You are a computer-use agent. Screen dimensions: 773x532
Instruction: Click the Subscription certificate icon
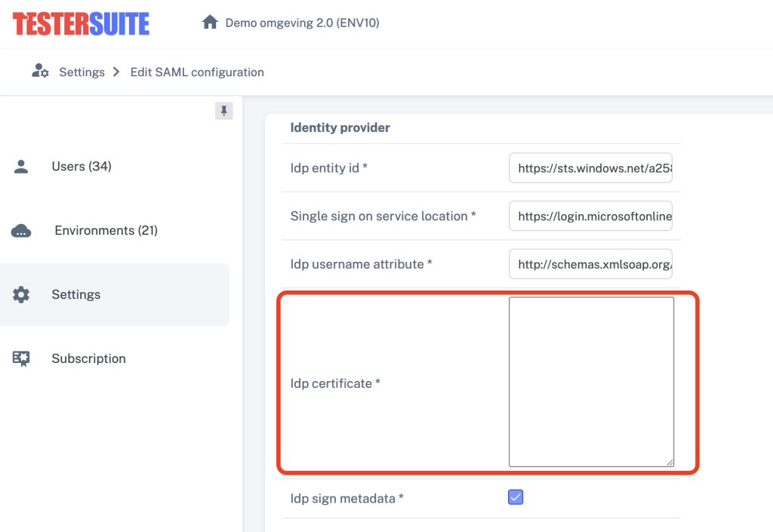pyautogui.click(x=21, y=359)
